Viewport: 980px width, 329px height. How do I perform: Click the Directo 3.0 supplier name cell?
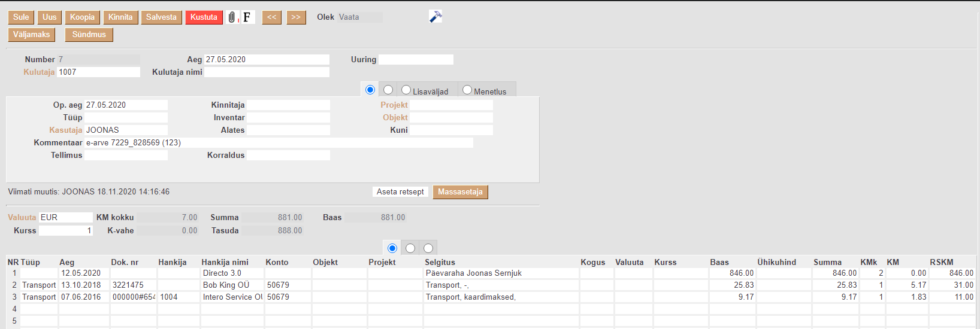(232, 273)
